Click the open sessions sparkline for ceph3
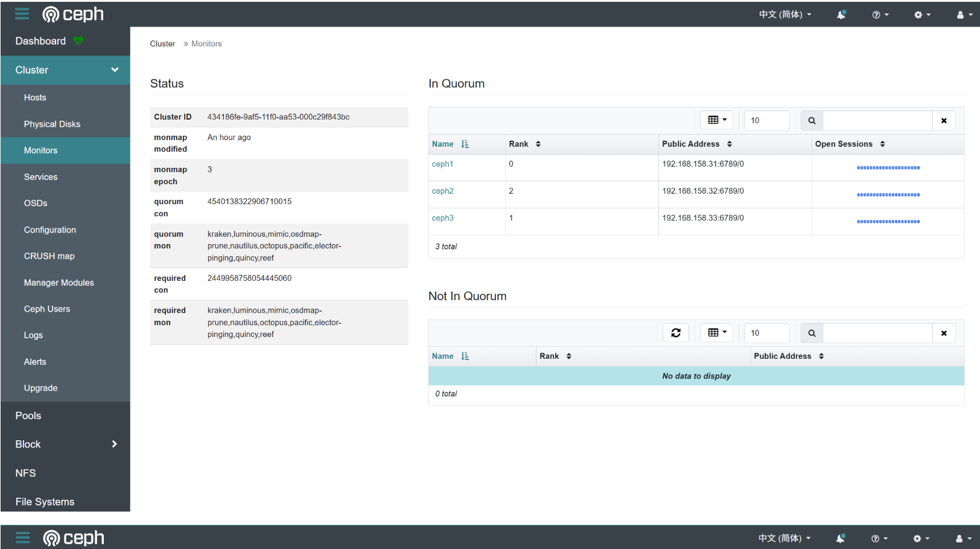The image size is (980, 549). tap(888, 222)
